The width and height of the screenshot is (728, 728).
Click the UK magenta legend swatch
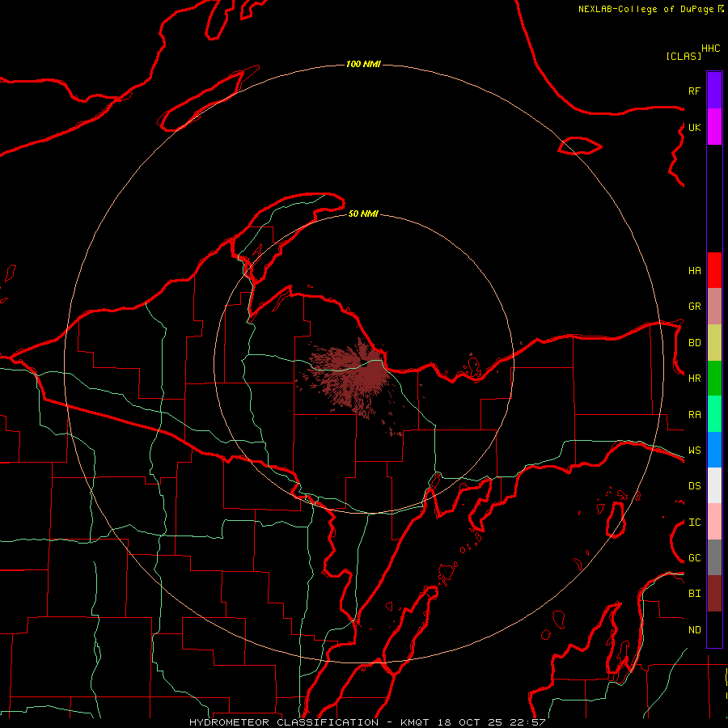click(714, 127)
